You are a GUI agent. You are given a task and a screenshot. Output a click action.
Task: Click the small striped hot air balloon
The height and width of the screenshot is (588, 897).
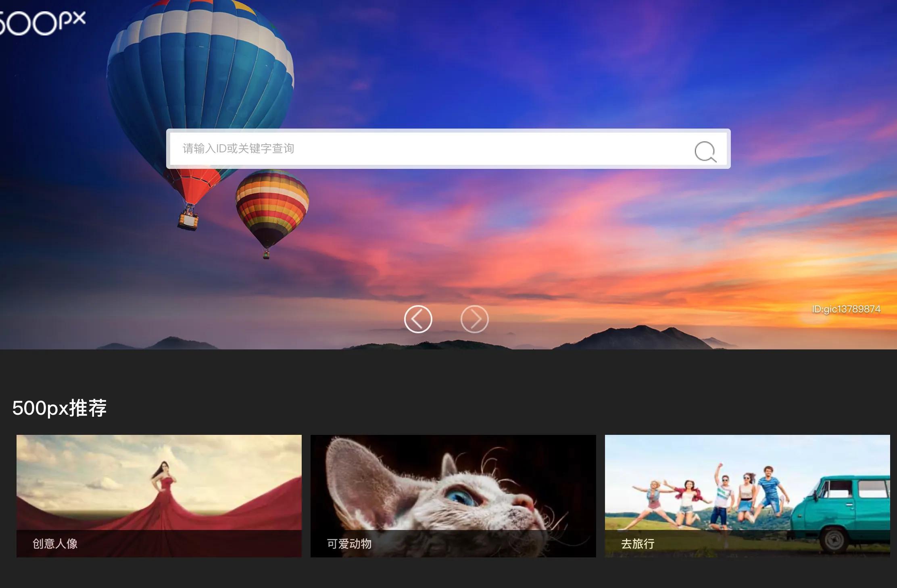[x=272, y=204]
